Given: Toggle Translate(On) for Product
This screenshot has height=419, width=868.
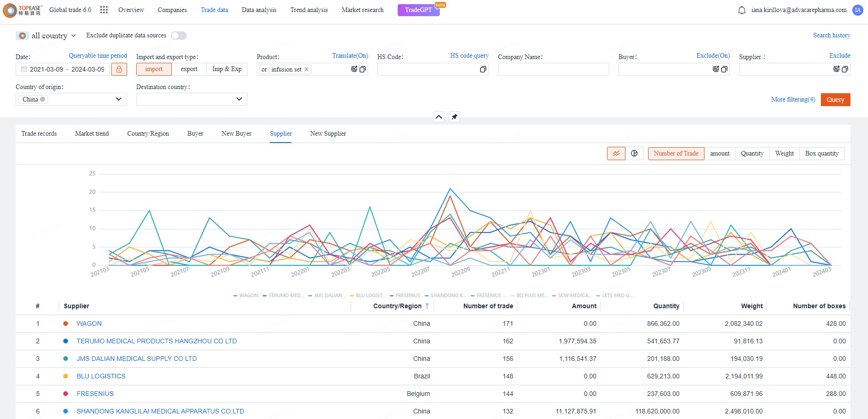Looking at the screenshot, I should (x=350, y=55).
